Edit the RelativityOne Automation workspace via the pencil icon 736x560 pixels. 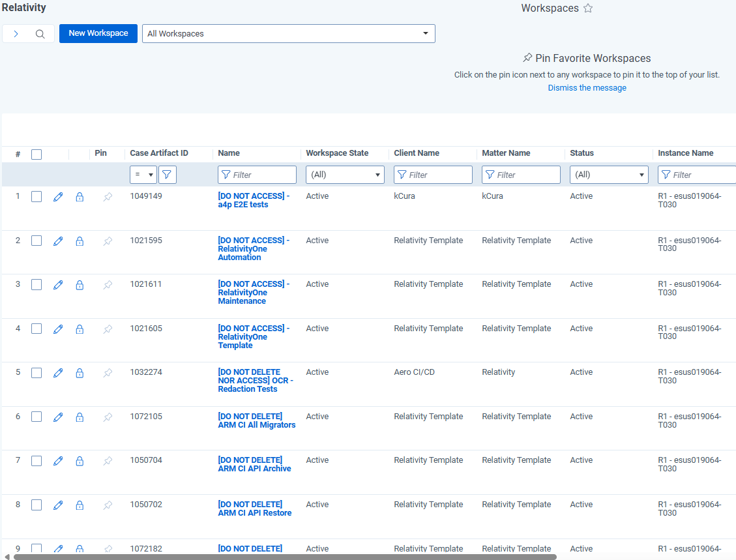coord(58,241)
